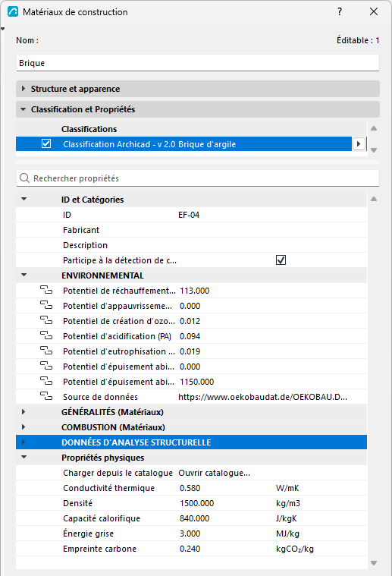This screenshot has height=576, width=392.
Task: Click Ouvrir catalogue... button
Action: click(x=215, y=473)
